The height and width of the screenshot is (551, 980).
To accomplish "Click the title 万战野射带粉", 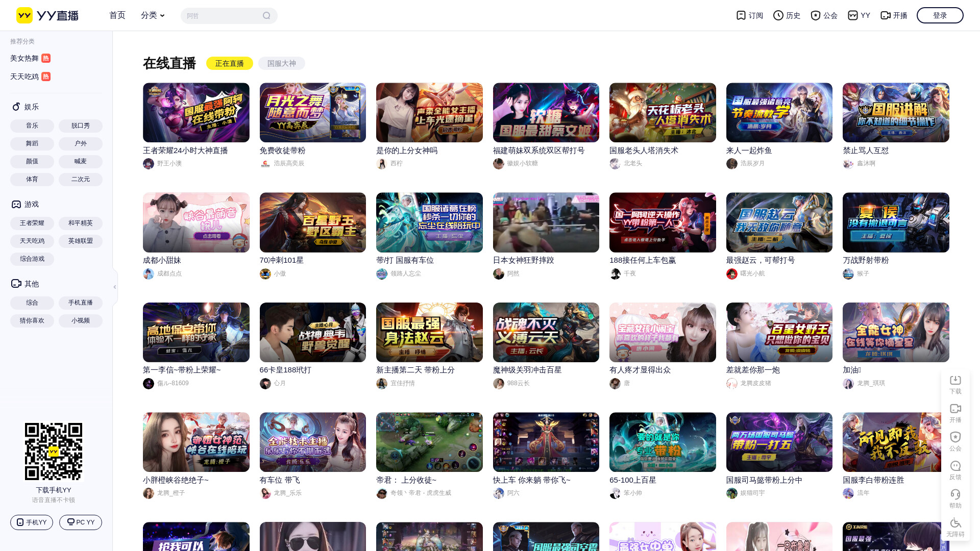I will [x=866, y=260].
